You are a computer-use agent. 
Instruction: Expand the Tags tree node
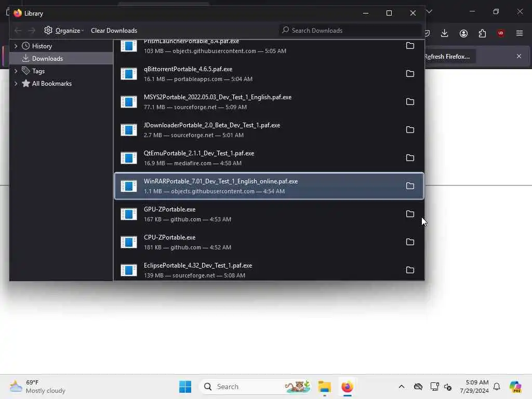point(16,71)
